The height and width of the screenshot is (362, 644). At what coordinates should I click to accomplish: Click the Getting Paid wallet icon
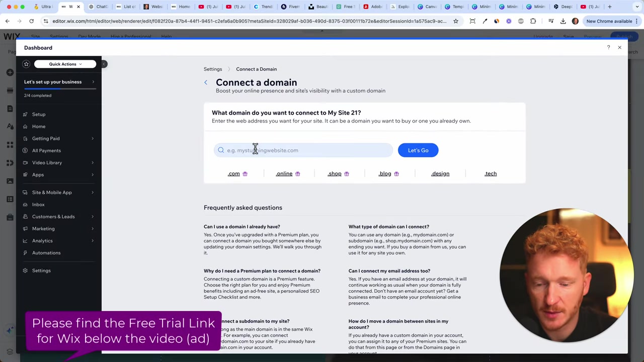[25, 138]
